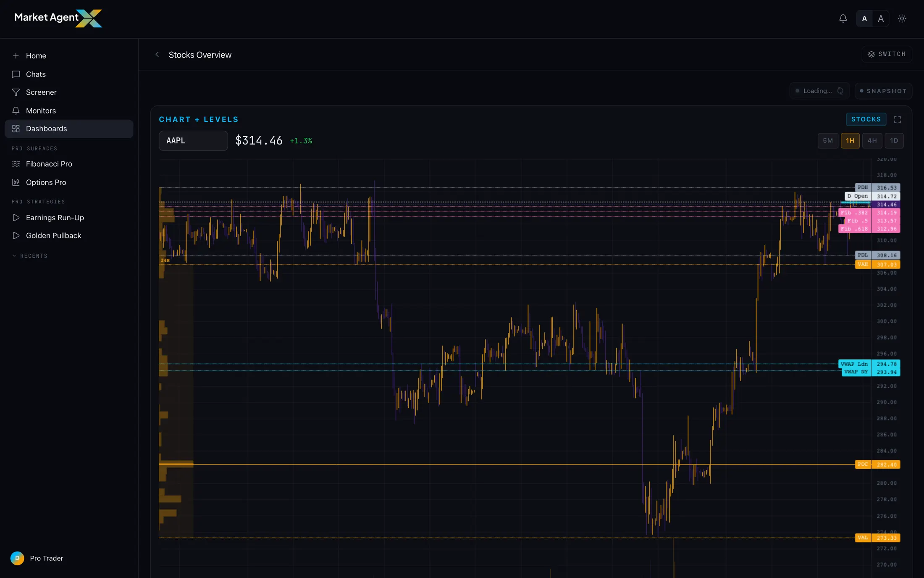This screenshot has height=578, width=924.
Task: Click the Fib .382 level label
Action: pyautogui.click(x=869, y=213)
